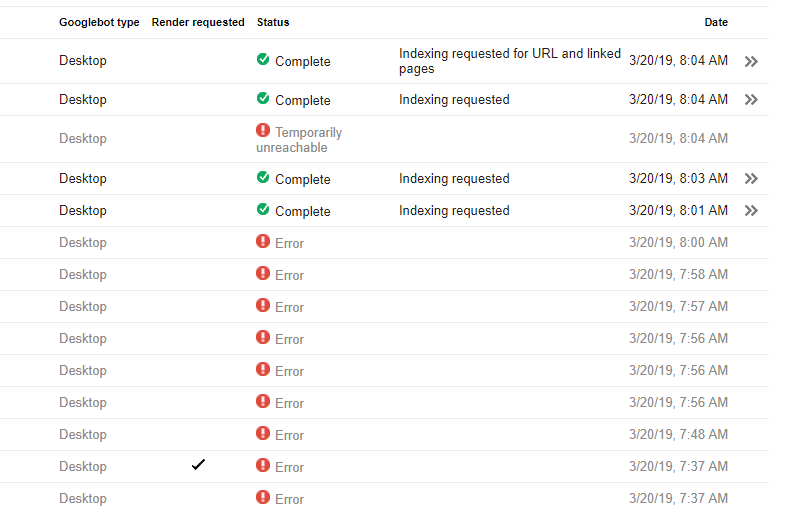Viewport: 788px width, 508px height.
Task: Click the 8:00 AM Error status text
Action: click(289, 243)
